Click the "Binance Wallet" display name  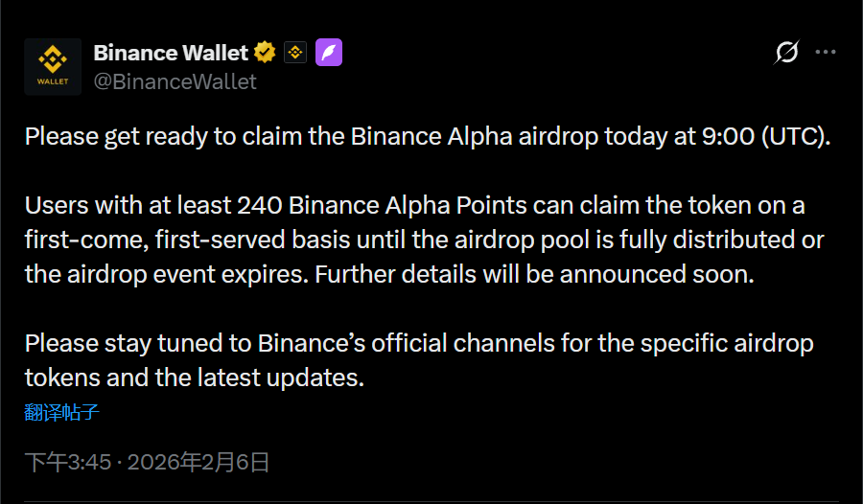pos(171,53)
